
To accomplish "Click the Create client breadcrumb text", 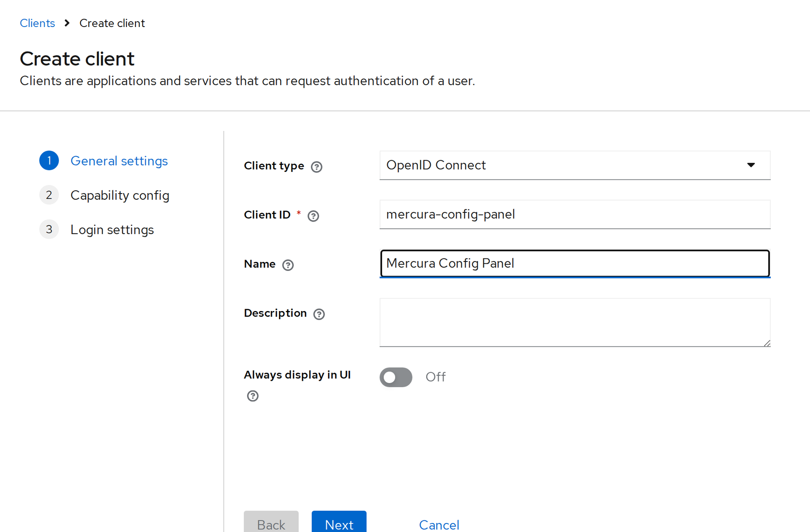I will pos(112,23).
